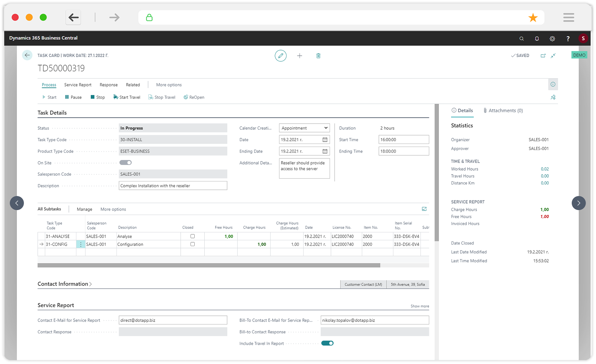Image resolution: width=596 pixels, height=364 pixels.
Task: Pause the task
Action: (73, 97)
